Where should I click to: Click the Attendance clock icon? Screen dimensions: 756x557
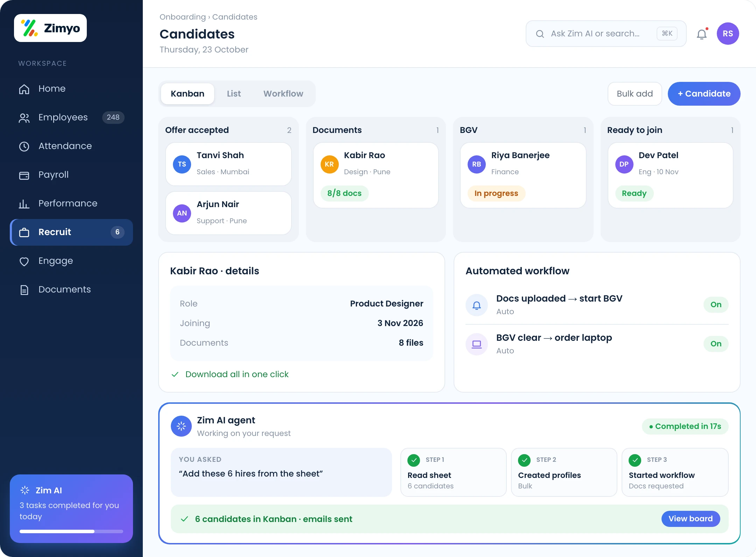(24, 146)
